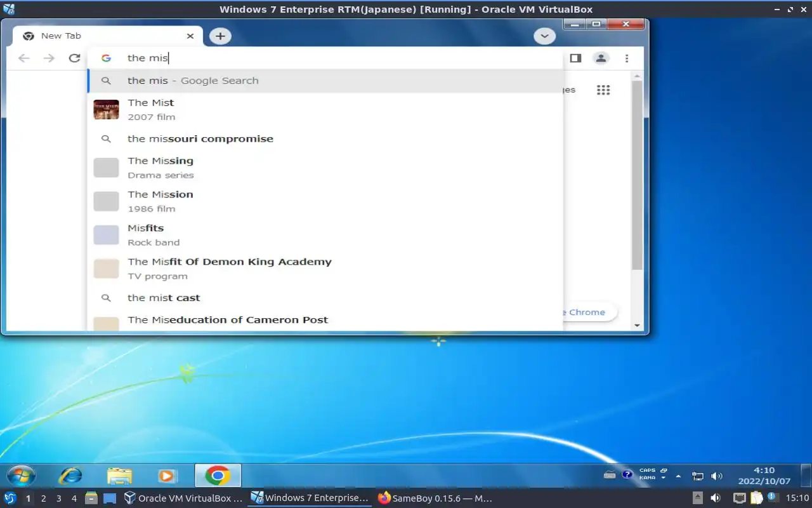The image size is (812, 508).
Task: Select 'the mist cast' suggestion
Action: point(325,298)
